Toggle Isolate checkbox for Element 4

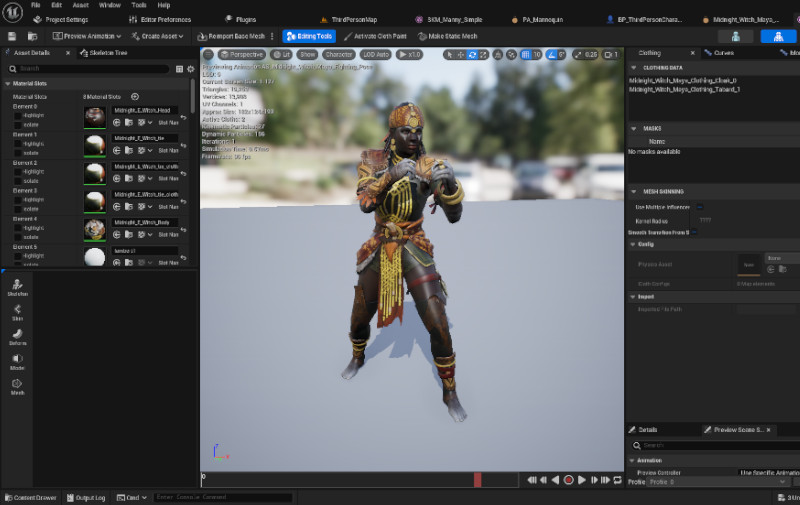pyautogui.click(x=17, y=237)
